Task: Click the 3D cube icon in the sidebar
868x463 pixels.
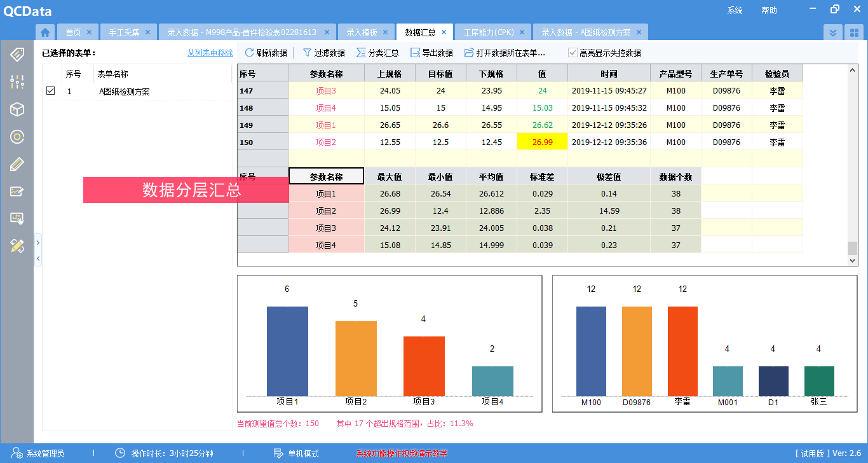Action: (x=17, y=109)
